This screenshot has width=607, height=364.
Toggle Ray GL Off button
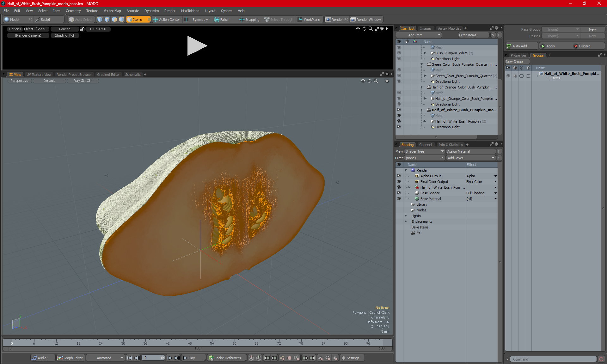[x=83, y=81]
